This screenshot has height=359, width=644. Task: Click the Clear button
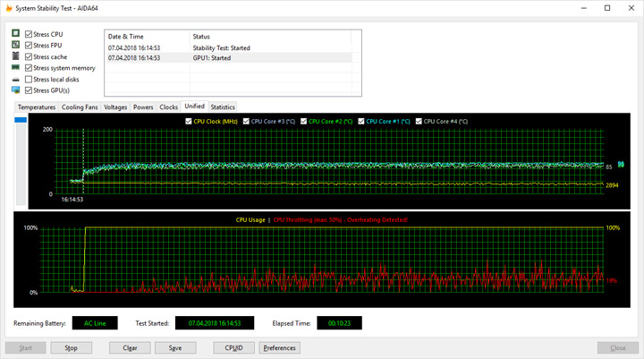130,348
